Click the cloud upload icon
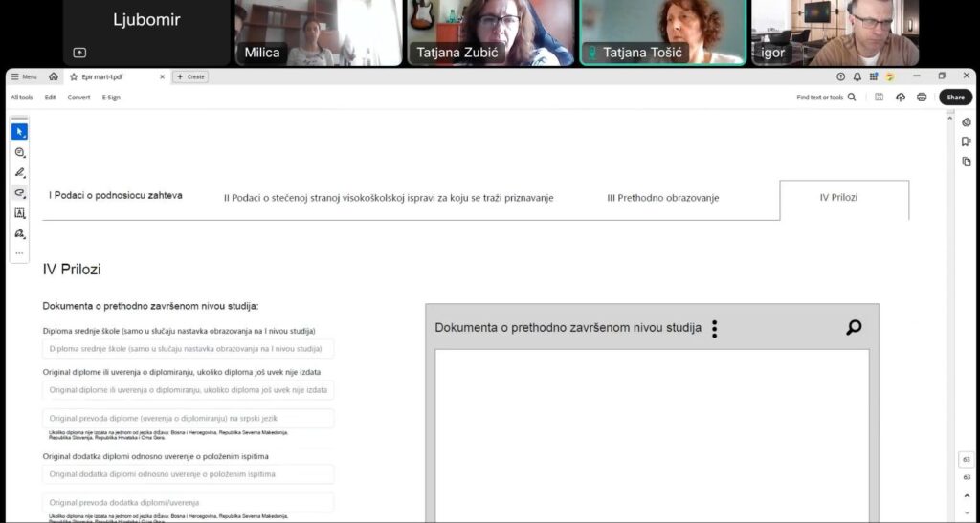Viewport: 980px width, 523px height. (x=901, y=97)
